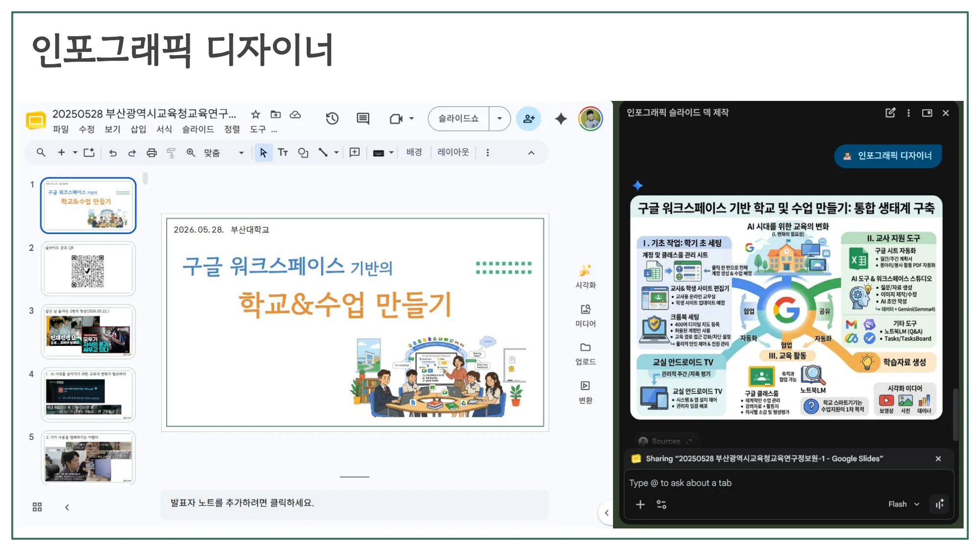Print the presentation
Image resolution: width=980 pixels, height=551 pixels.
(152, 153)
